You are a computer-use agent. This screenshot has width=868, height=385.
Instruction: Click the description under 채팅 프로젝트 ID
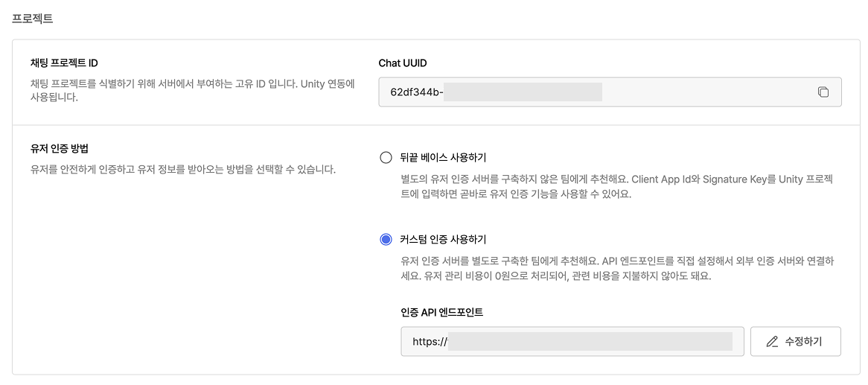[x=192, y=91]
